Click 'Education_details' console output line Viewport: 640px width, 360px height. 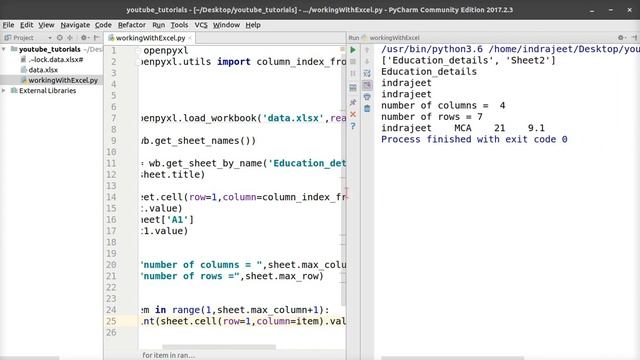429,72
